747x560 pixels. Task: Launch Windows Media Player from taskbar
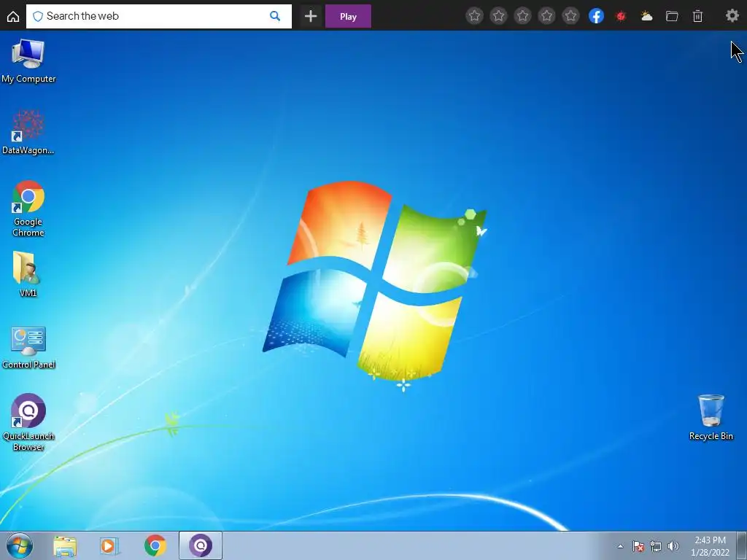pyautogui.click(x=109, y=545)
